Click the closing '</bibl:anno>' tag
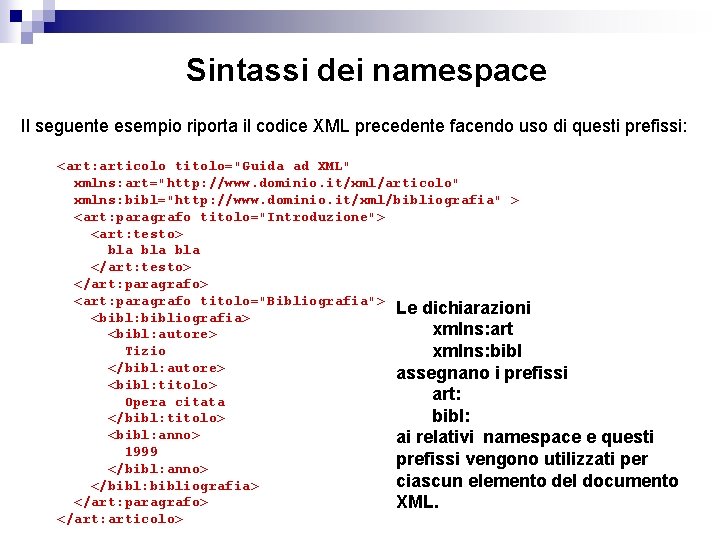720x540 pixels. (158, 469)
